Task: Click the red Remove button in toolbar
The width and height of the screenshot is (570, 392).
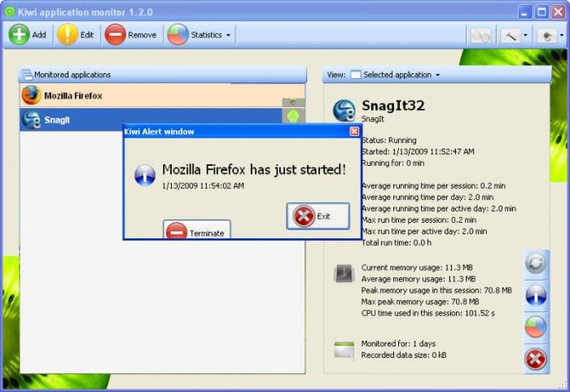Action: [x=131, y=35]
